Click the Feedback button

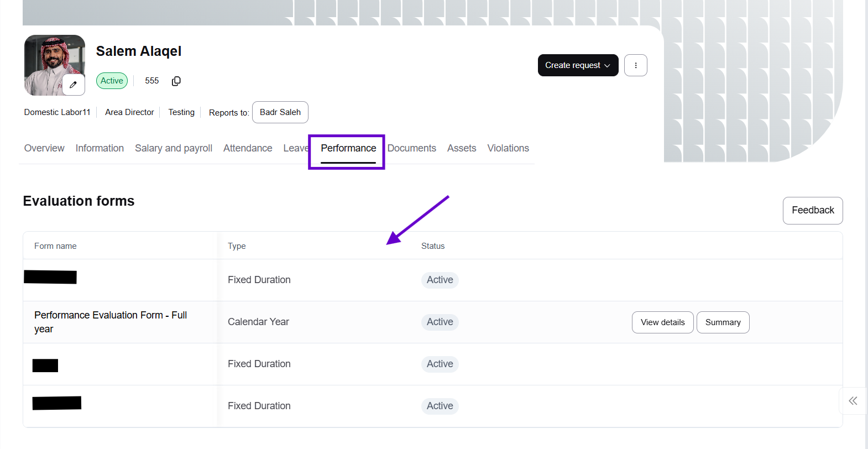pos(812,211)
